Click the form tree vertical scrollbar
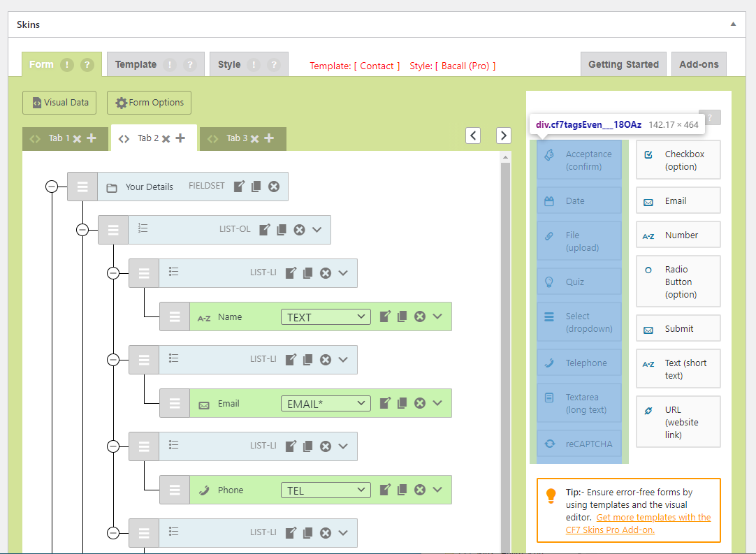 coord(506,349)
